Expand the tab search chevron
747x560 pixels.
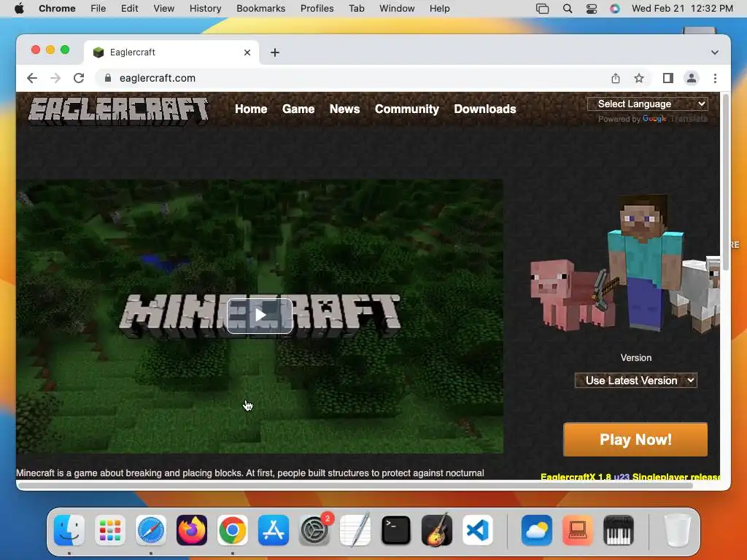pos(715,52)
